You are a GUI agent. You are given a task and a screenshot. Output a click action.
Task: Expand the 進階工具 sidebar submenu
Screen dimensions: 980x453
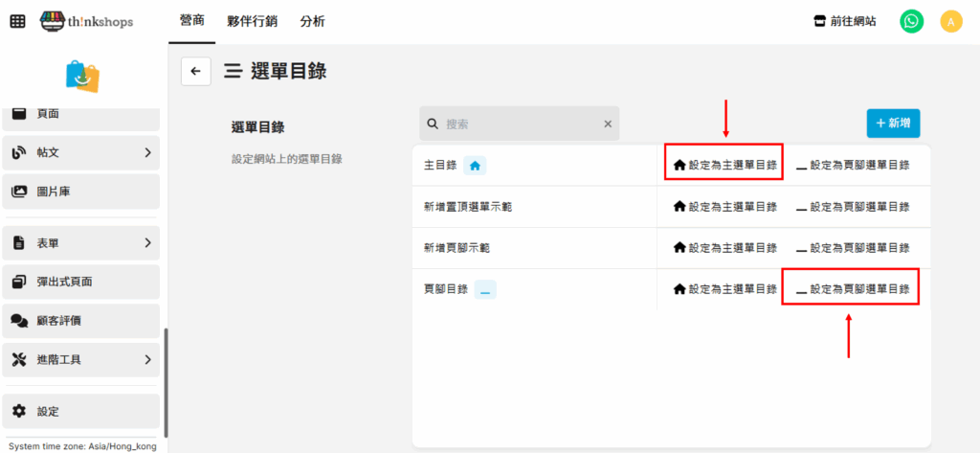point(147,360)
